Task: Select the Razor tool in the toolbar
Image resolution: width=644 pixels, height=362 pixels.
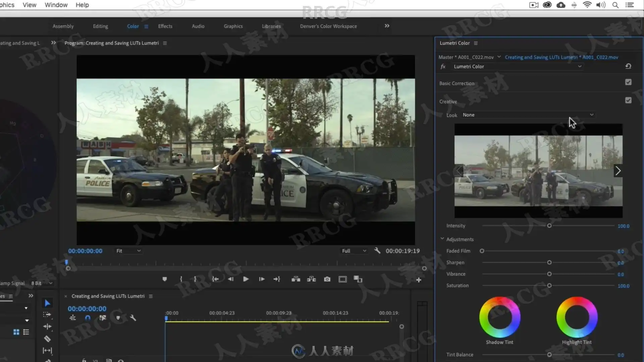Action: [47, 339]
